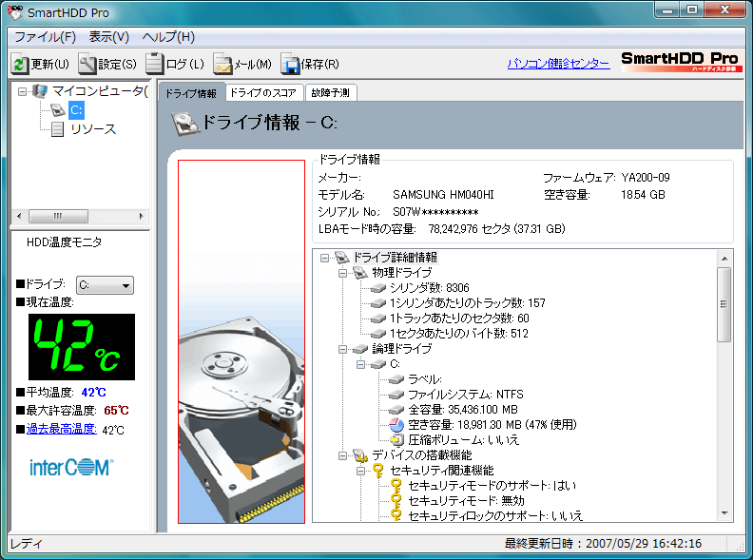Open 設定(S) settings wrench icon
The height and width of the screenshot is (560, 753).
pyautogui.click(x=87, y=64)
